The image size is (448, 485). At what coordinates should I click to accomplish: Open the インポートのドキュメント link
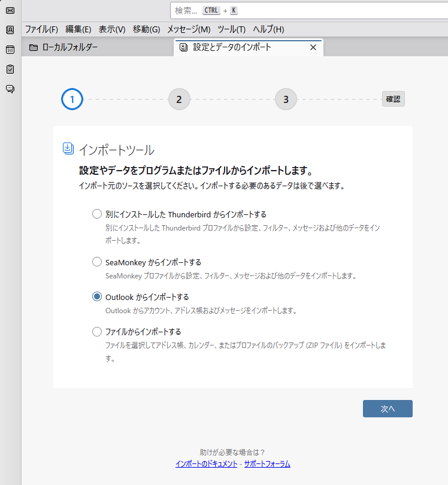(x=206, y=464)
